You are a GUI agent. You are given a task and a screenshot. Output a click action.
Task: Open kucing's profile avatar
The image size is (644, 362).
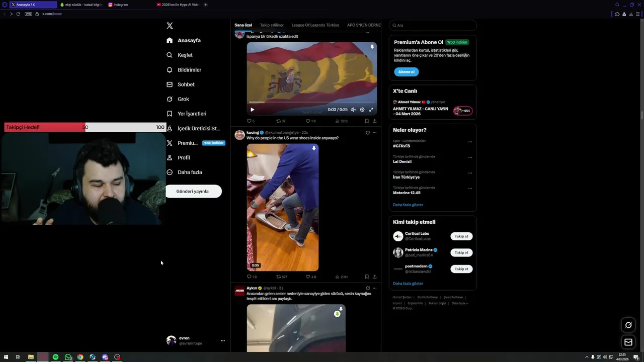pyautogui.click(x=239, y=135)
